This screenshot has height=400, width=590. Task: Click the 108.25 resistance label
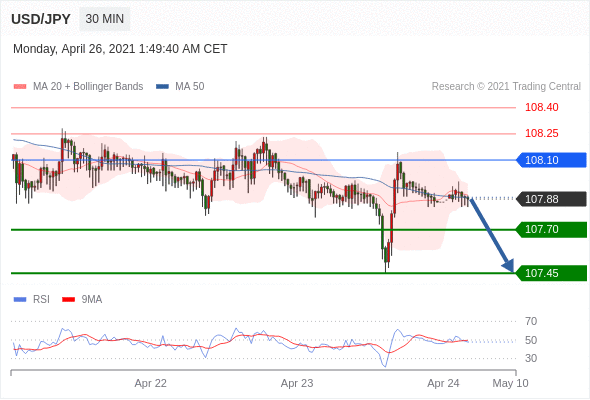(x=542, y=133)
